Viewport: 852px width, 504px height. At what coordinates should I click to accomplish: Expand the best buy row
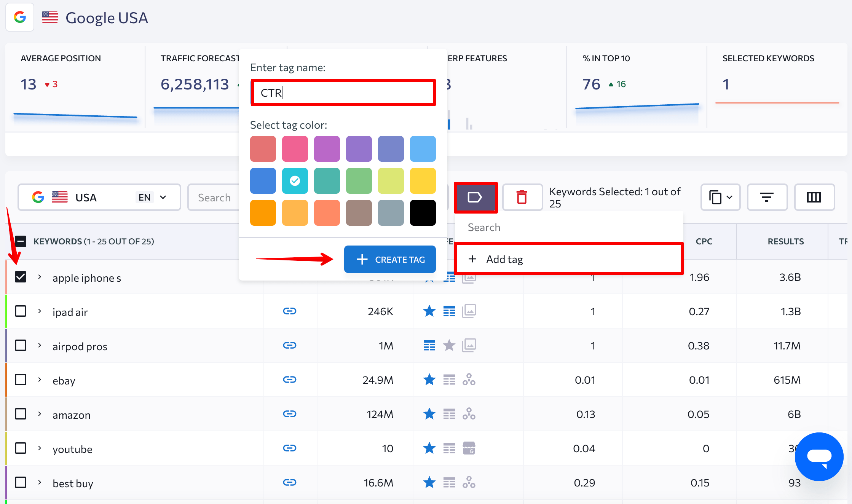click(40, 482)
